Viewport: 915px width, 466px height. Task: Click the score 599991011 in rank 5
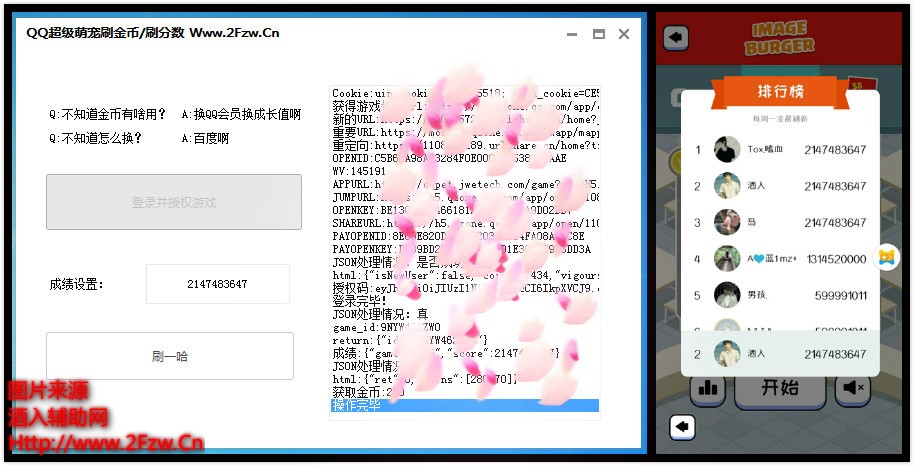840,296
